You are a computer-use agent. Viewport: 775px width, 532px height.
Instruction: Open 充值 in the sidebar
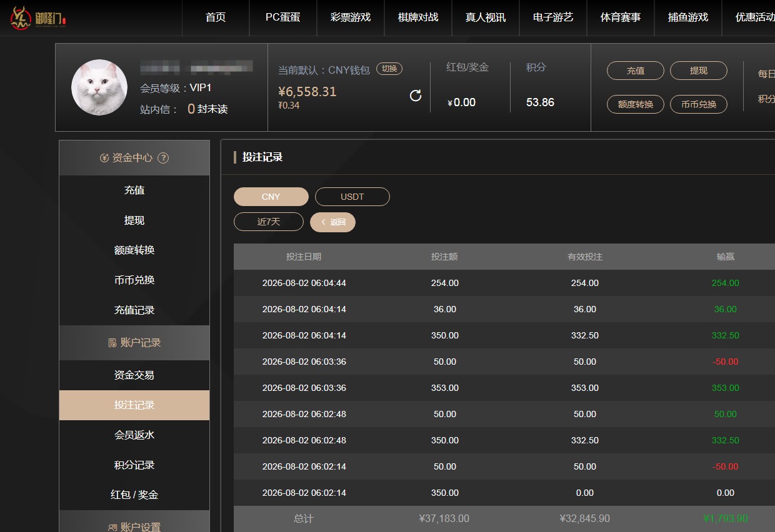pyautogui.click(x=134, y=190)
